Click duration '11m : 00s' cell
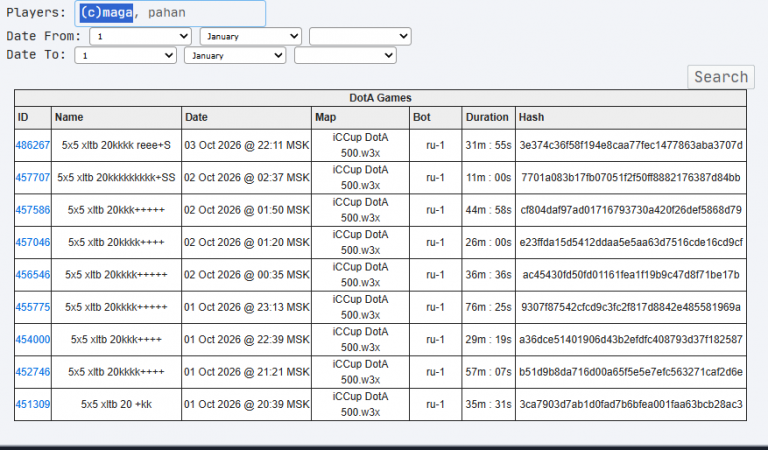Screen dimensions: 768x450 pyautogui.click(x=488, y=177)
